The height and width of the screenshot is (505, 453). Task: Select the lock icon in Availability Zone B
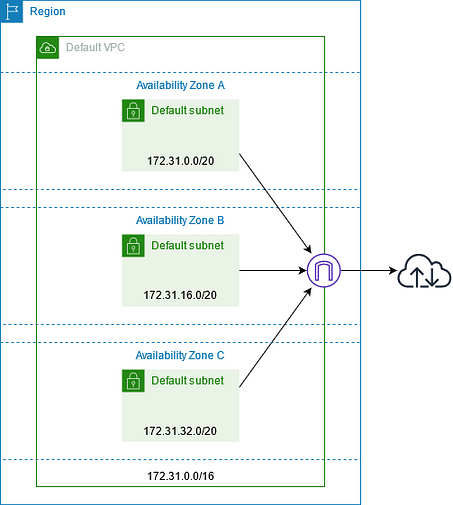point(133,246)
